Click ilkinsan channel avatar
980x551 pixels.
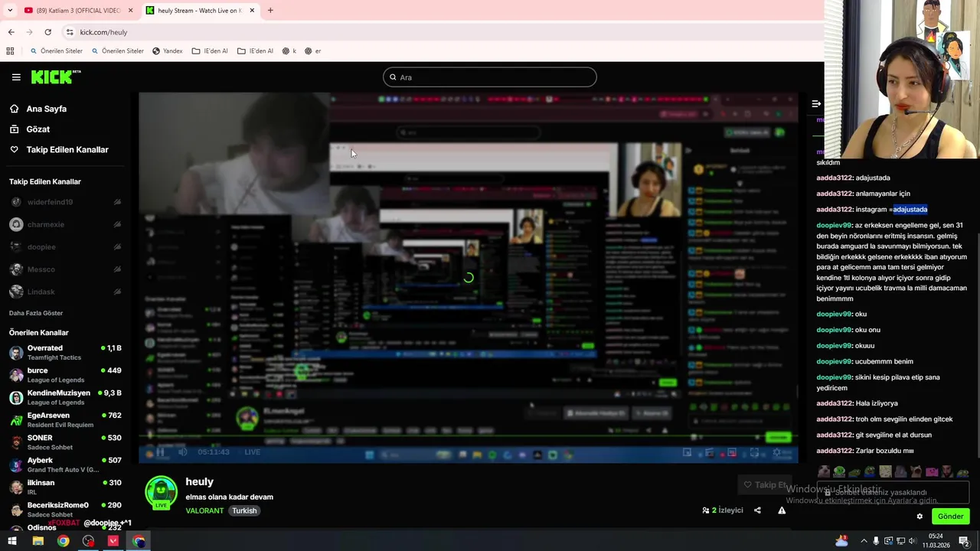[16, 487]
